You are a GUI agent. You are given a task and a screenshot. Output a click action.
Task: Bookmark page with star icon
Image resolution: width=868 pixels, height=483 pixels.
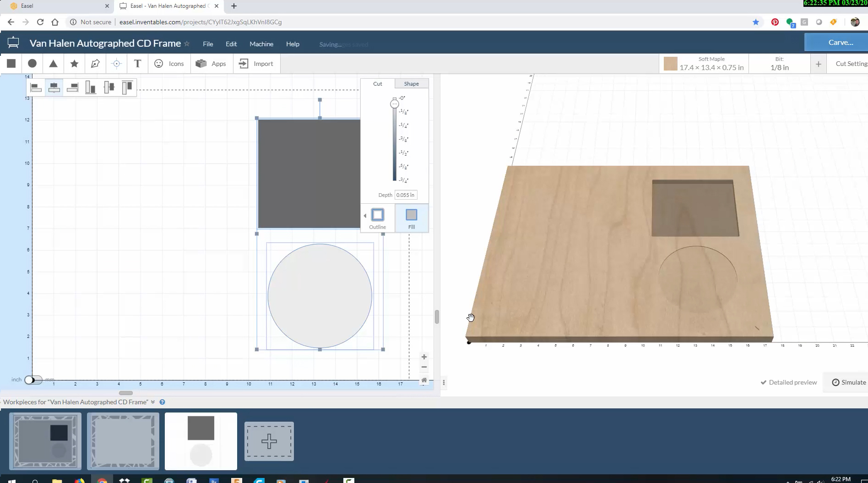[x=756, y=22]
